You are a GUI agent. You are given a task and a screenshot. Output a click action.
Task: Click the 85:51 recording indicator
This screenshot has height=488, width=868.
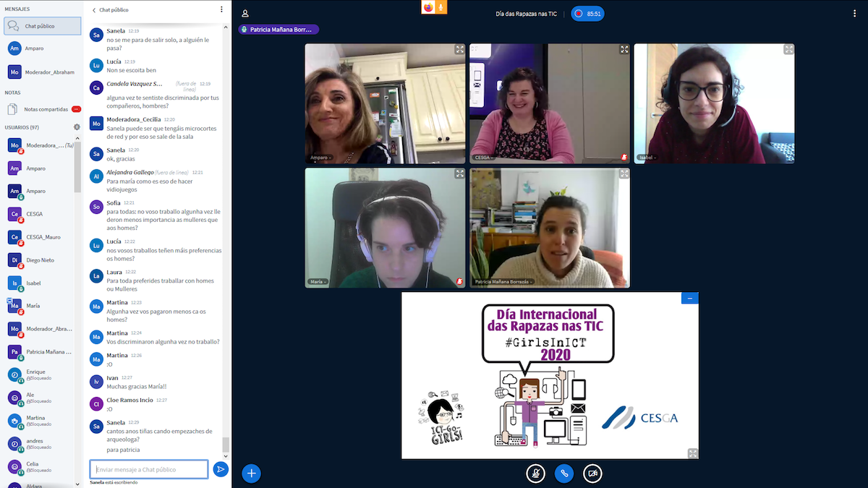pyautogui.click(x=587, y=14)
